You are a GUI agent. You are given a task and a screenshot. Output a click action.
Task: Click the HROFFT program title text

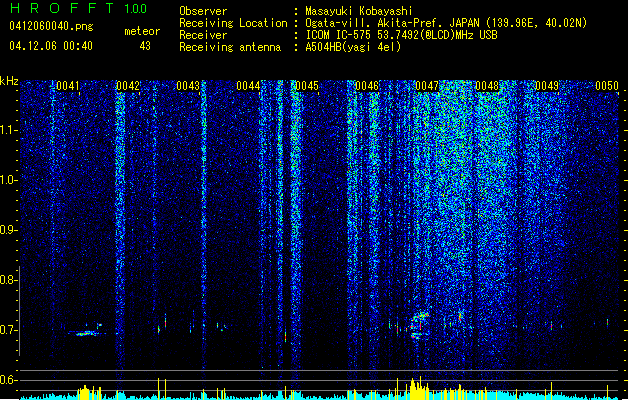click(x=62, y=8)
